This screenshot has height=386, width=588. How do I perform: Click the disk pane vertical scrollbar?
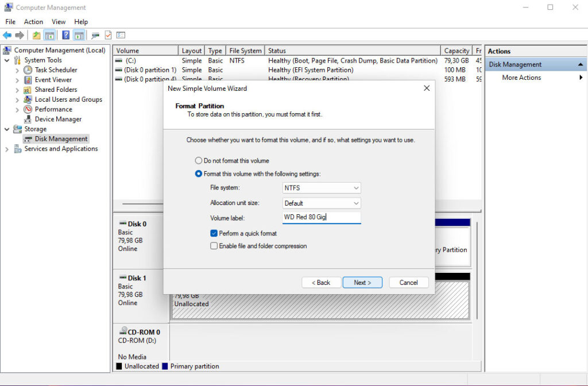click(x=477, y=270)
